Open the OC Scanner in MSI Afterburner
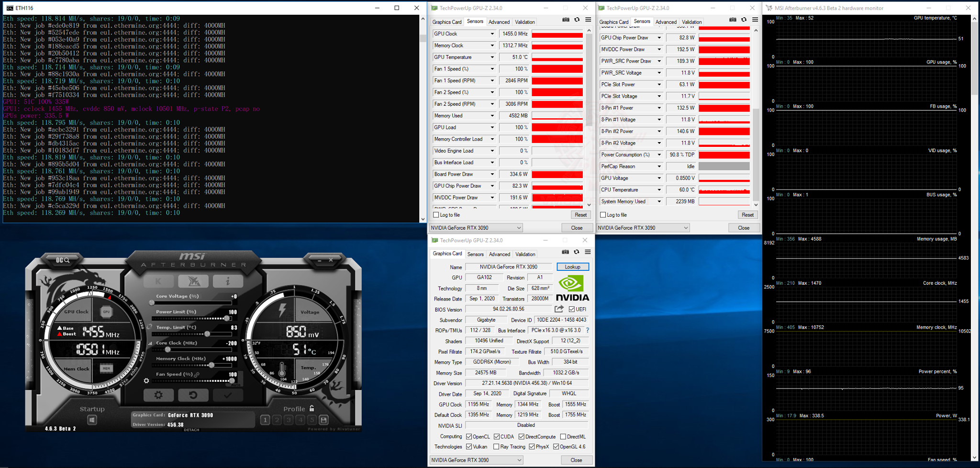 pyautogui.click(x=63, y=260)
